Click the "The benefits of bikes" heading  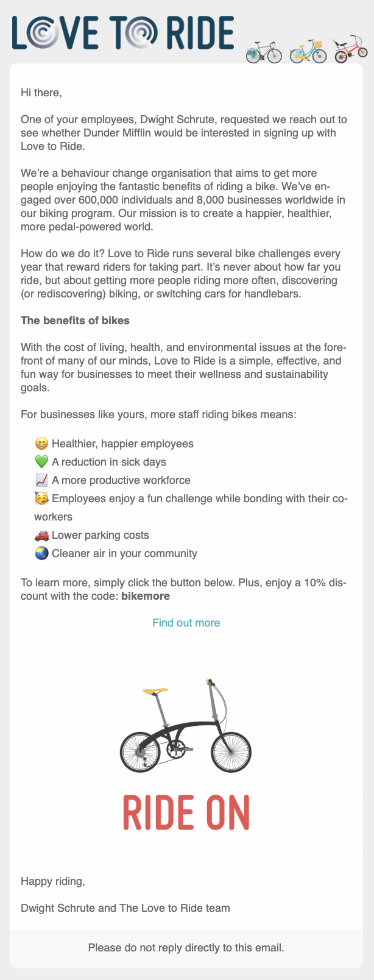pyautogui.click(x=75, y=321)
